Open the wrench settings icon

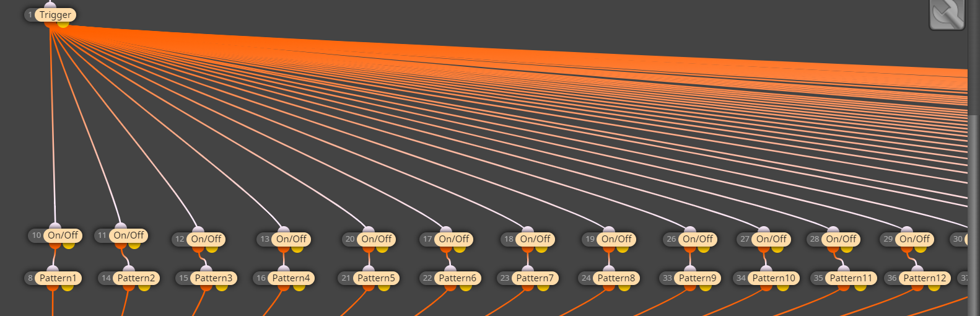(947, 14)
